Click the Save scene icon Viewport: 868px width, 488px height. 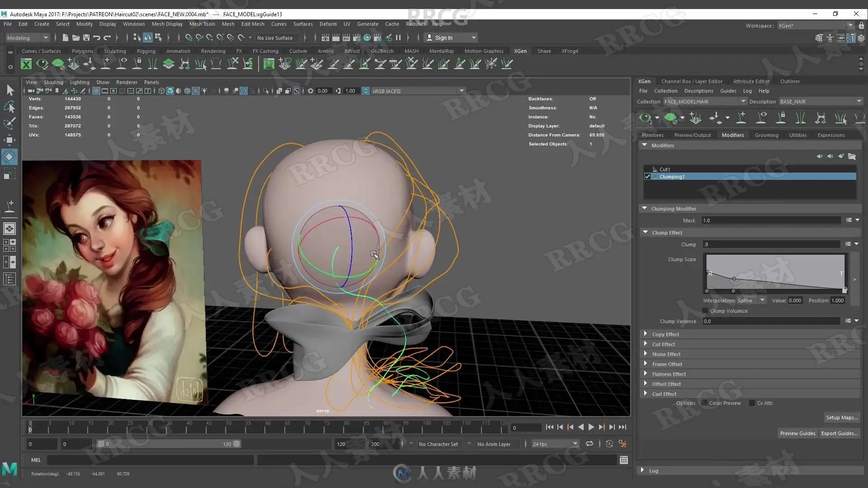click(86, 38)
